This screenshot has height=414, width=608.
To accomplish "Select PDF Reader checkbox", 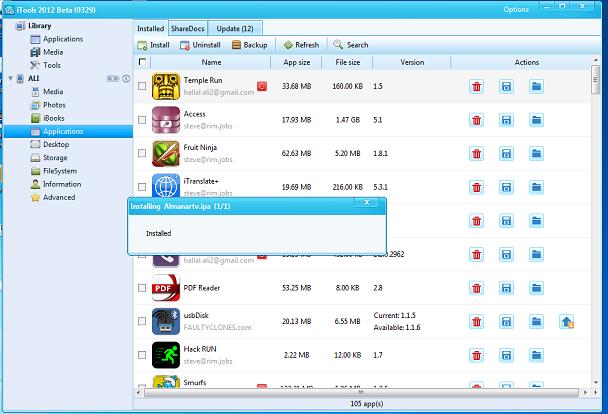I will click(142, 288).
